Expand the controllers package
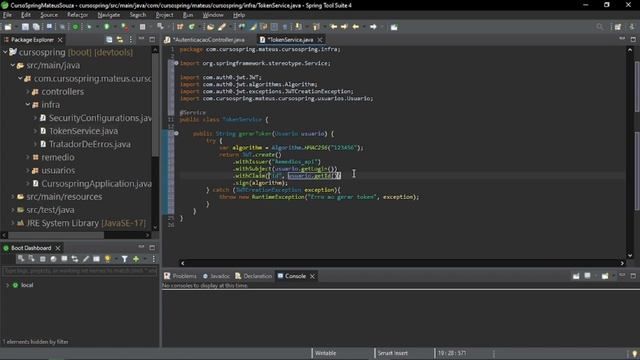The image size is (640, 360). 28,91
